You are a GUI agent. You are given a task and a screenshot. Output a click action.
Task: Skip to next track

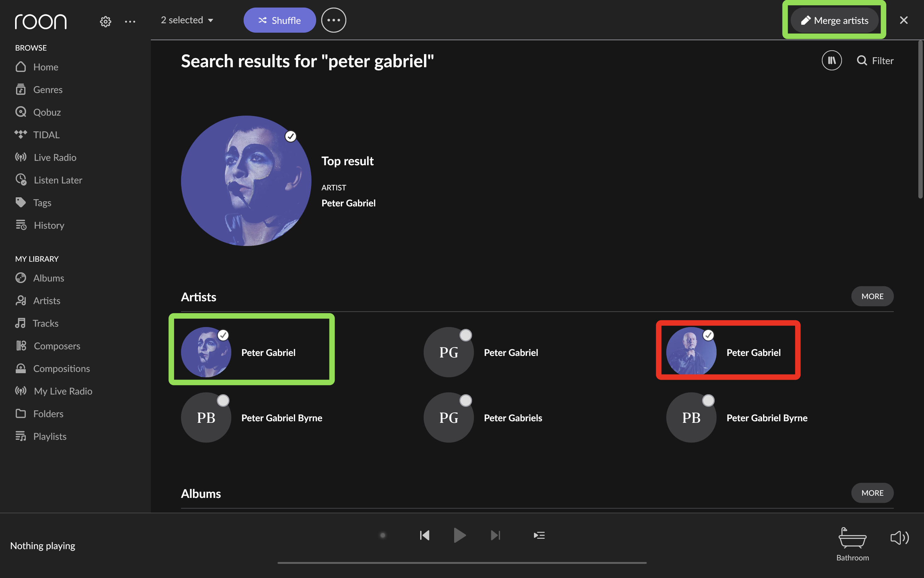point(495,535)
